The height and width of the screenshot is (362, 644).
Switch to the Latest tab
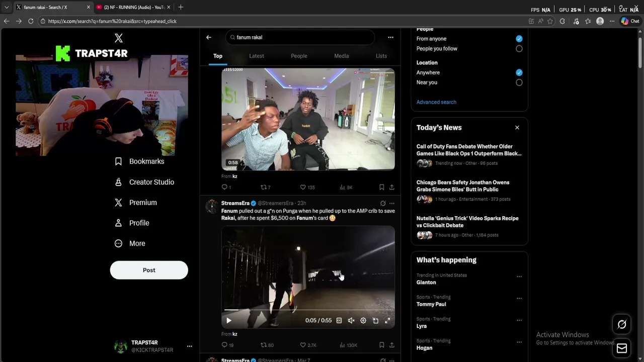coord(257,56)
